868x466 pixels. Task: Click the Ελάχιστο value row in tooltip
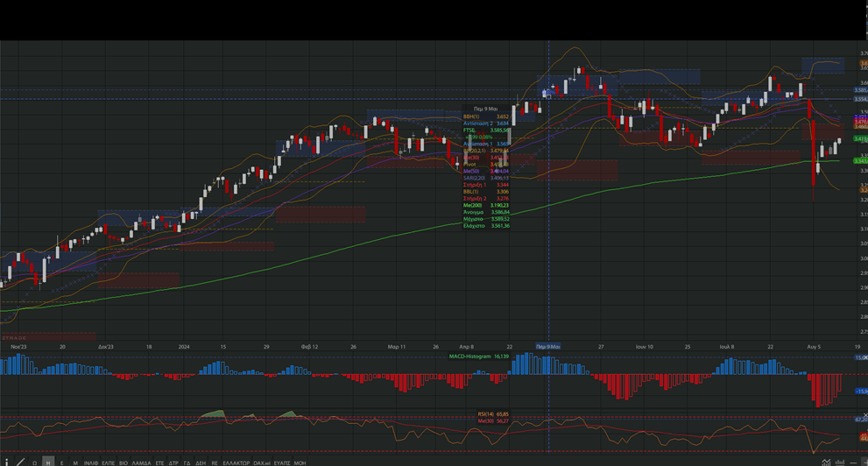(x=486, y=226)
